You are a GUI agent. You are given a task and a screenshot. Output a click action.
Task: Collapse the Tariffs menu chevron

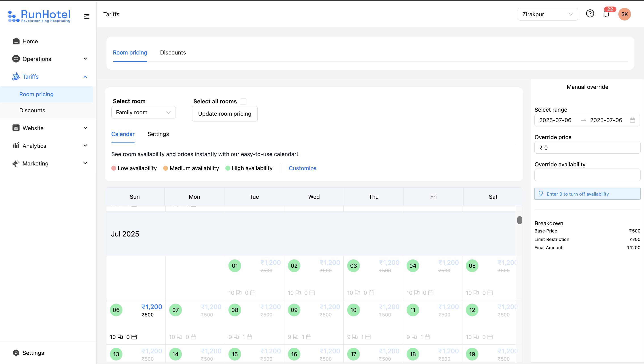[x=85, y=77]
